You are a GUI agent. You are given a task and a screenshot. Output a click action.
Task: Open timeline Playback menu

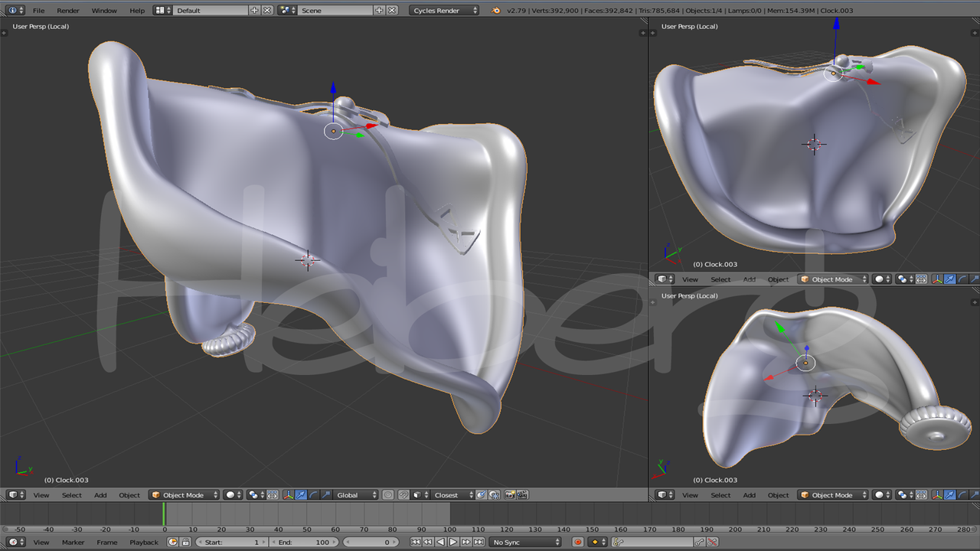tap(144, 542)
